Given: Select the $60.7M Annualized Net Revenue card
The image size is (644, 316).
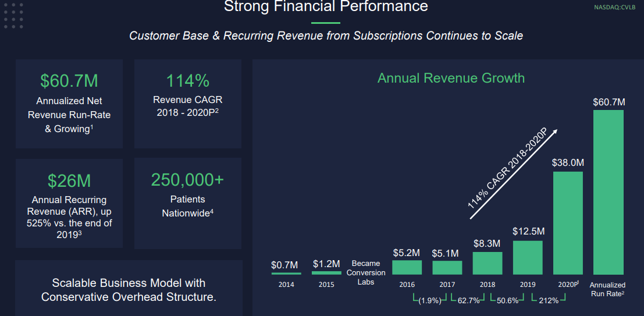Looking at the screenshot, I should [x=69, y=104].
